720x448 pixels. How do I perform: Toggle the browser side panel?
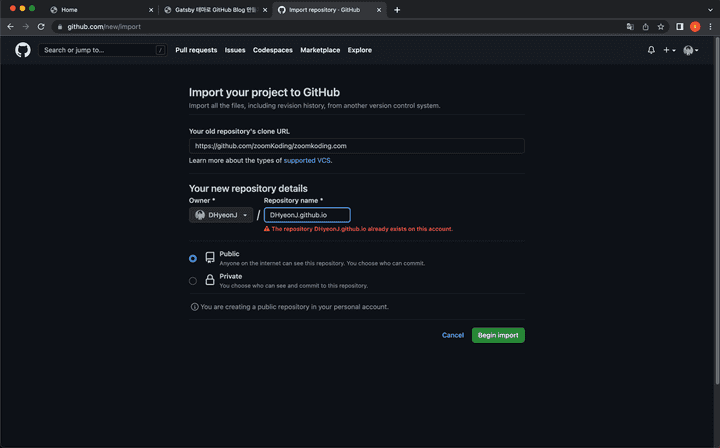pyautogui.click(x=680, y=27)
